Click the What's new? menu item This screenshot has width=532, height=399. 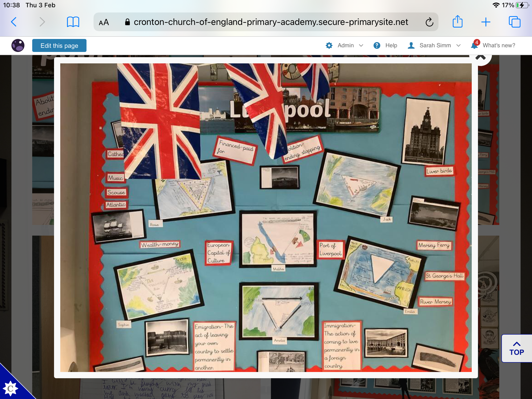498,45
